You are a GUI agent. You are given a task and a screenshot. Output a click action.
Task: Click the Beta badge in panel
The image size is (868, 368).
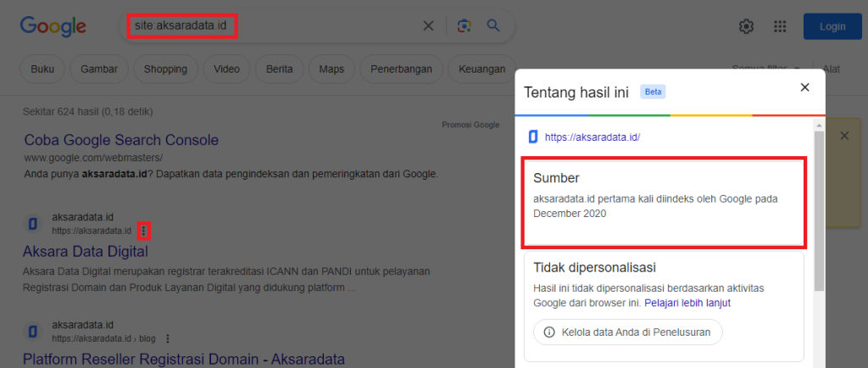(653, 92)
